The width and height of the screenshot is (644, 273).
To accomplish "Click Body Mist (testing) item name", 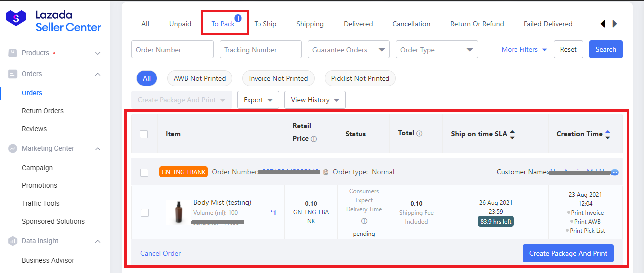I will pos(222,202).
